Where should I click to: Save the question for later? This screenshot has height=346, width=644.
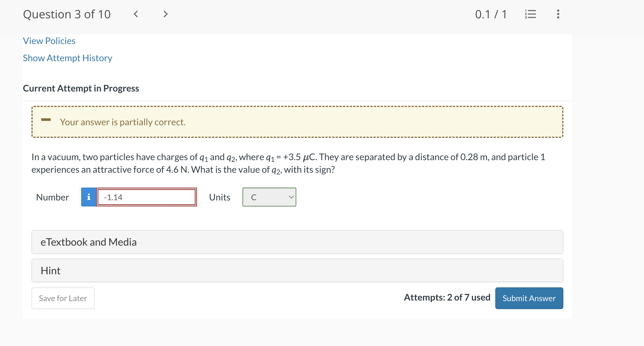(63, 298)
